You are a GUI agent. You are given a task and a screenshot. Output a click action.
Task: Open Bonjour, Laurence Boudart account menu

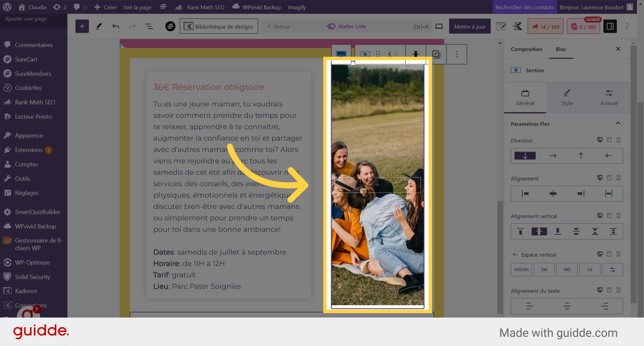tap(597, 7)
